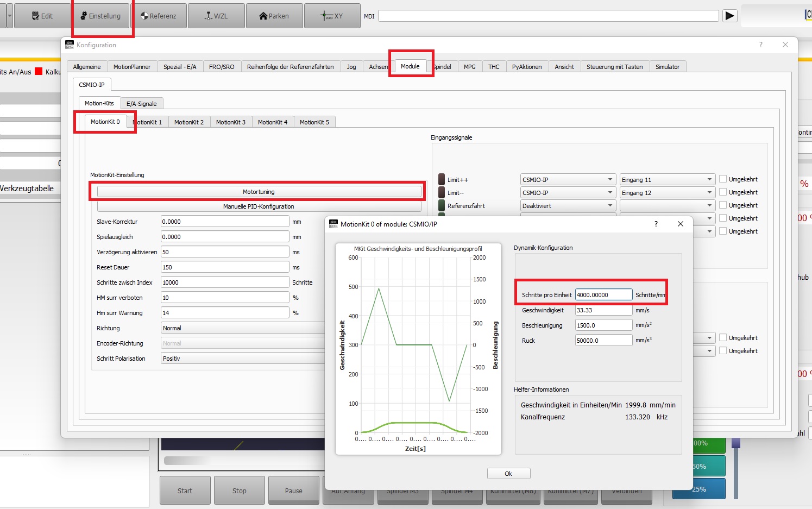Click the help question mark in the MotionKit dialog

(x=656, y=224)
